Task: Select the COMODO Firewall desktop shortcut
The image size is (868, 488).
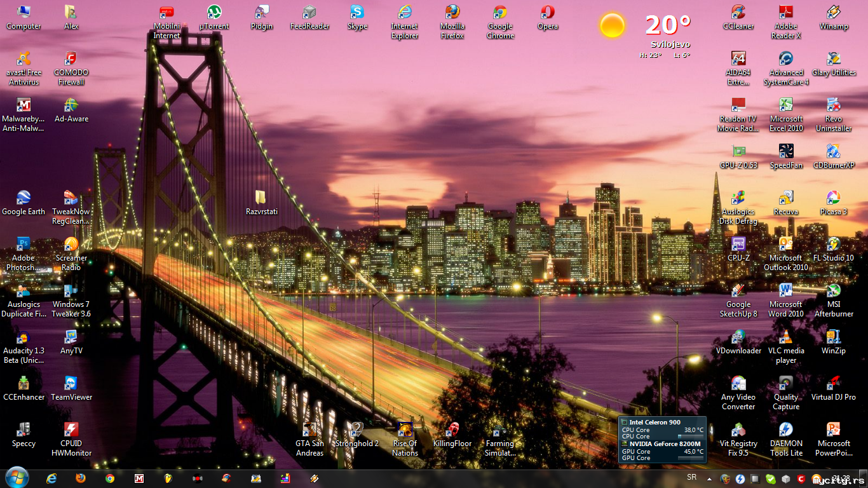Action: point(71,69)
